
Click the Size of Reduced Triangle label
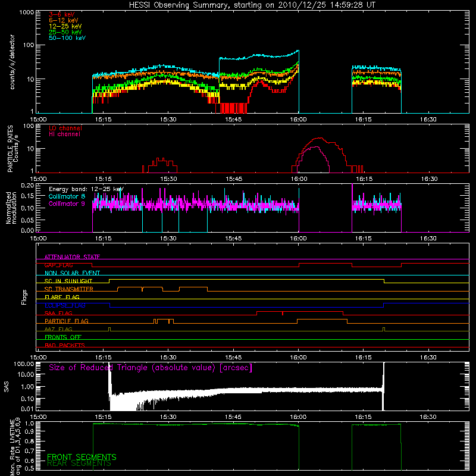pyautogui.click(x=151, y=368)
